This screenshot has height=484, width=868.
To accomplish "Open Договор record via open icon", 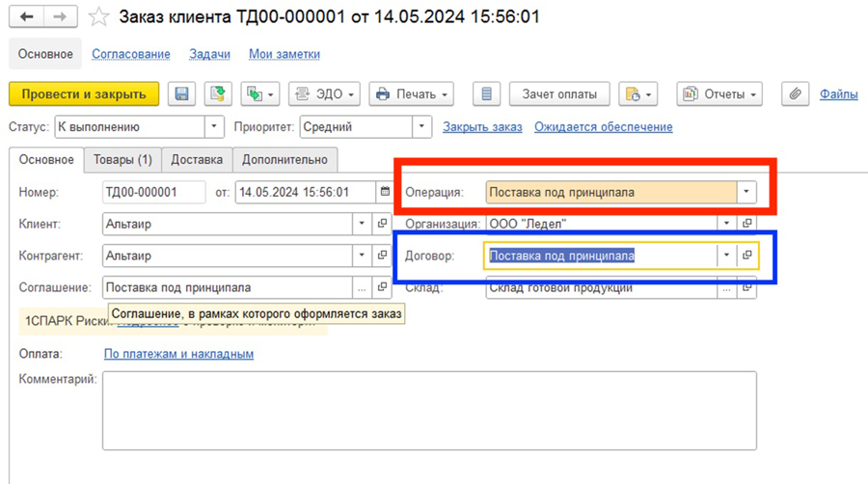I will [746, 255].
